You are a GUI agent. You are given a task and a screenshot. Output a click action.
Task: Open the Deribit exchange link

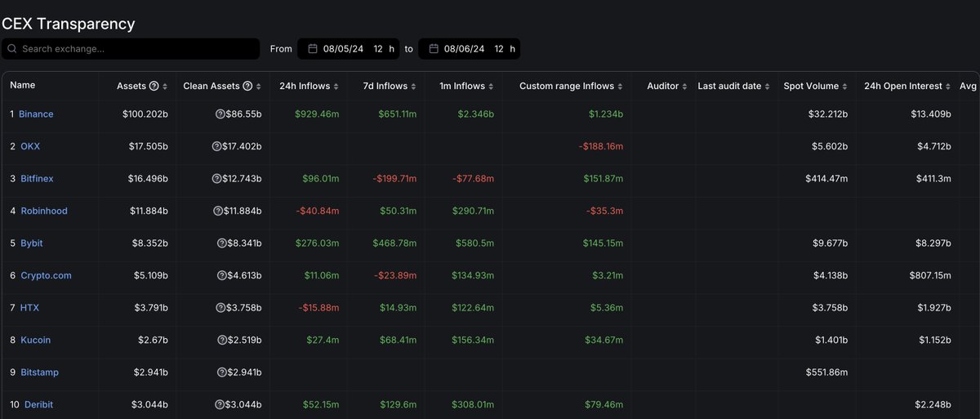point(38,405)
